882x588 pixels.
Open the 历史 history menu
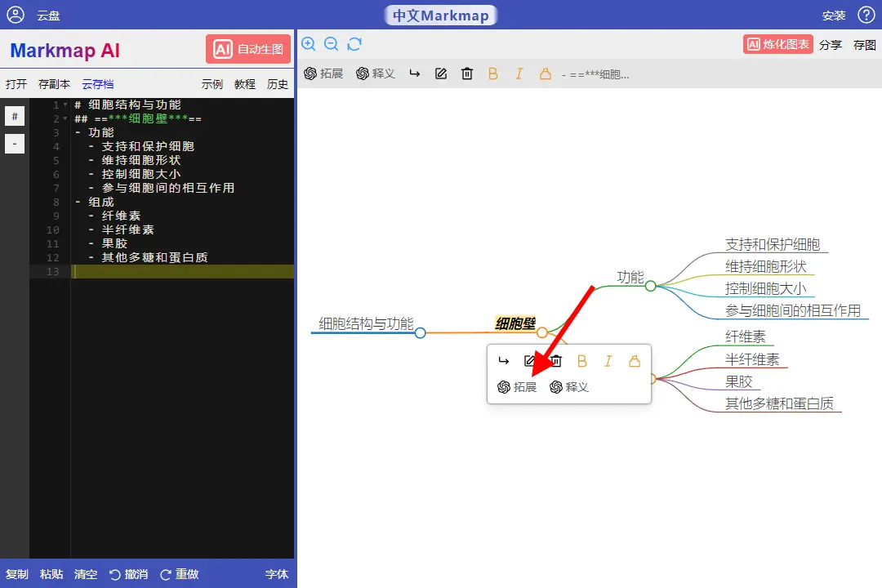pos(278,84)
